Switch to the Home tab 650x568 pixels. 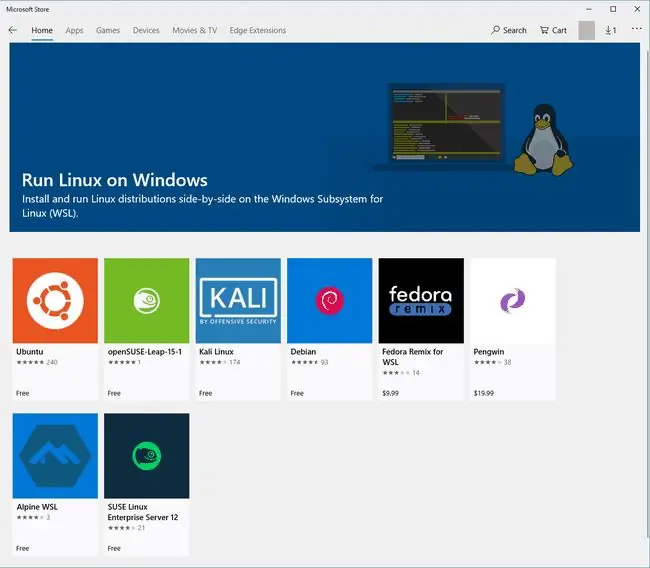pyautogui.click(x=42, y=30)
